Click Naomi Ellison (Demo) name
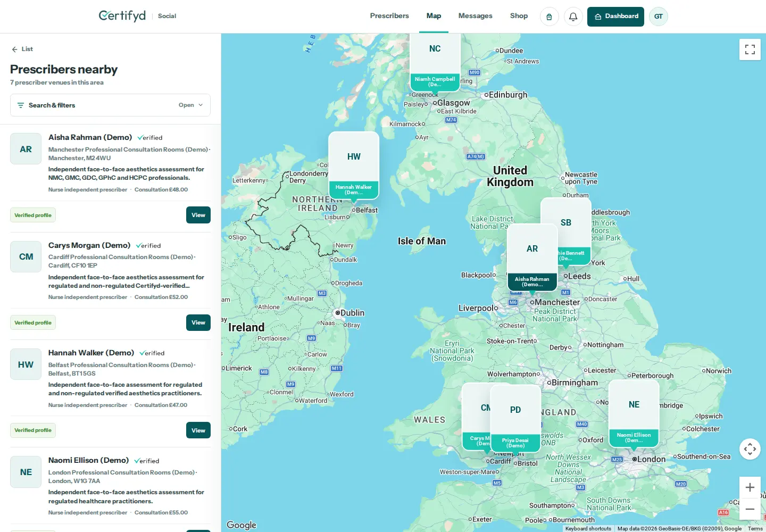Screen dimensions: 766x532 pos(88,460)
